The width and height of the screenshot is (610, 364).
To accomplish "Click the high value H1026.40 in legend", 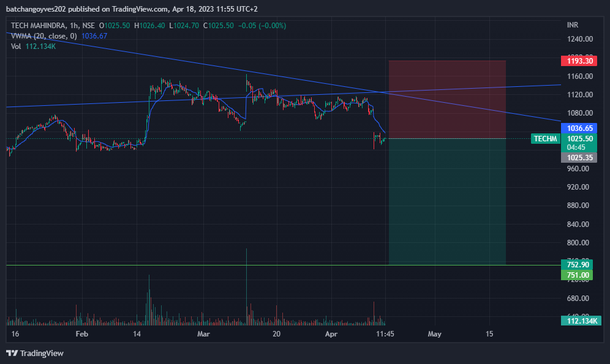I will pos(149,26).
